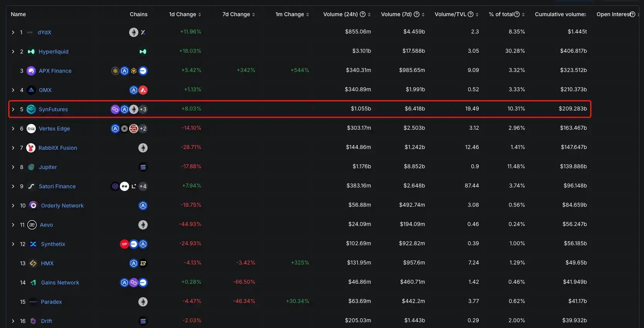644x328 pixels.
Task: Click the Hyperliquid protocol logo icon
Action: (31, 52)
